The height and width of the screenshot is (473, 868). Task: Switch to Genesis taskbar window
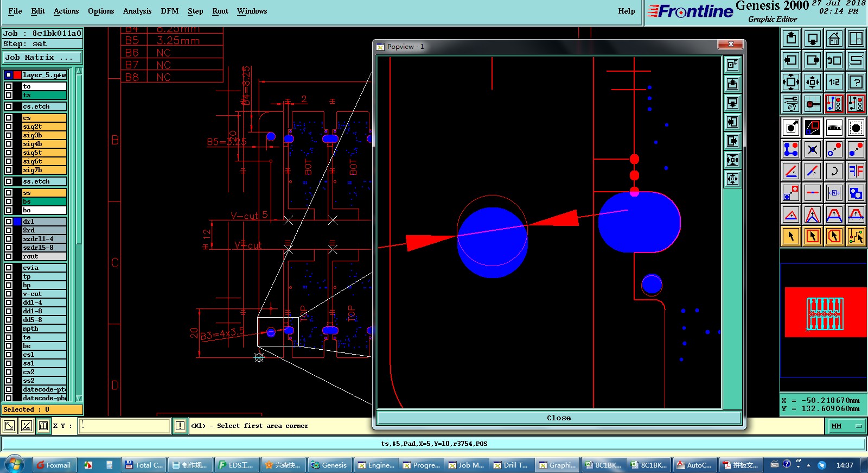tap(329, 465)
